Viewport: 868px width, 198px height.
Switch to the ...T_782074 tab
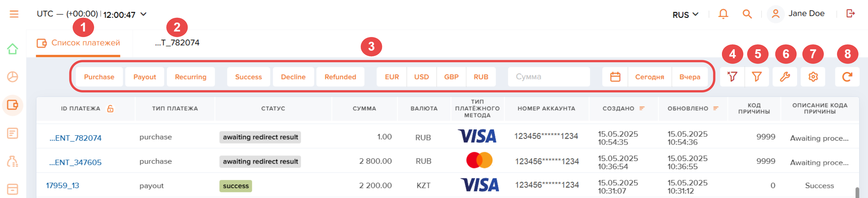[x=177, y=43]
